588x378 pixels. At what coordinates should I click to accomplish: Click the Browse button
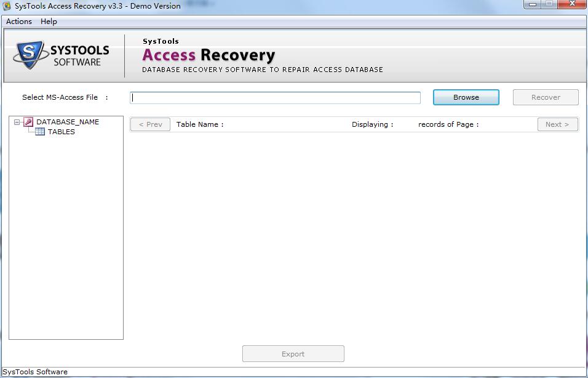coord(466,97)
